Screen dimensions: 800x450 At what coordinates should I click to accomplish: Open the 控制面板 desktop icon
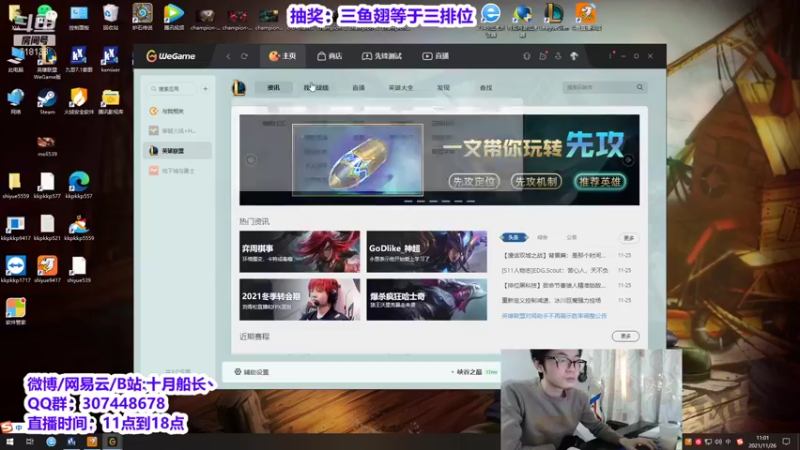click(79, 17)
